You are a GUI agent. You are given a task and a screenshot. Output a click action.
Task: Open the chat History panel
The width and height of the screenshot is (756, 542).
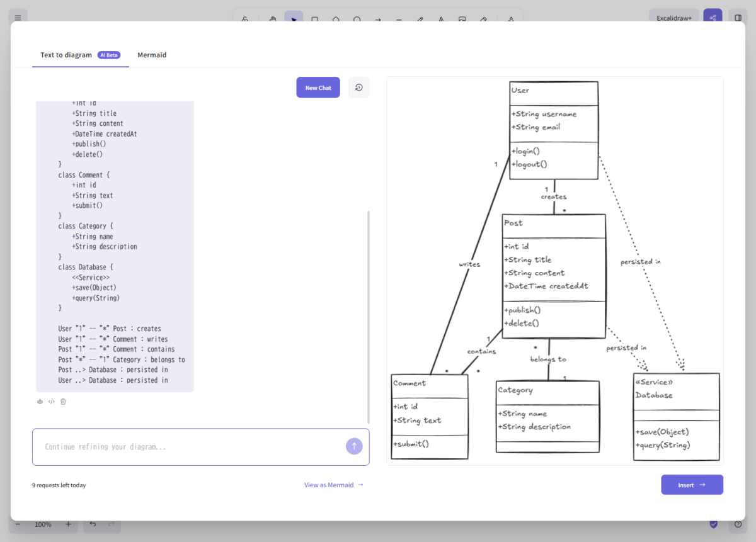358,87
